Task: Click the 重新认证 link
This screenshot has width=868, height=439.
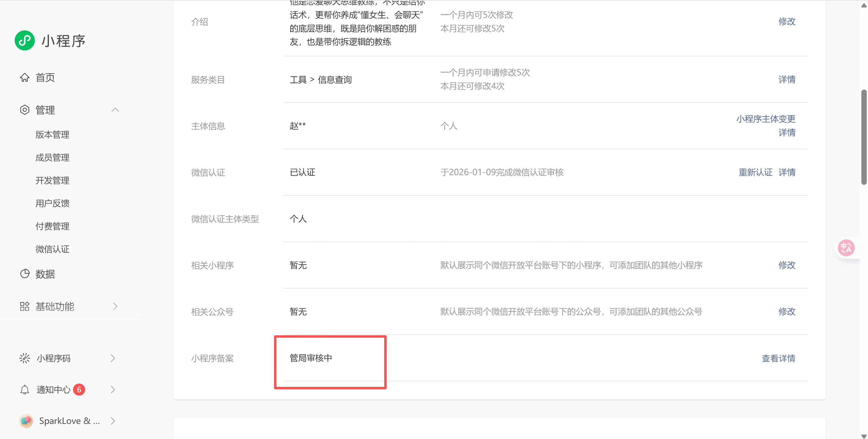Action: [x=755, y=172]
